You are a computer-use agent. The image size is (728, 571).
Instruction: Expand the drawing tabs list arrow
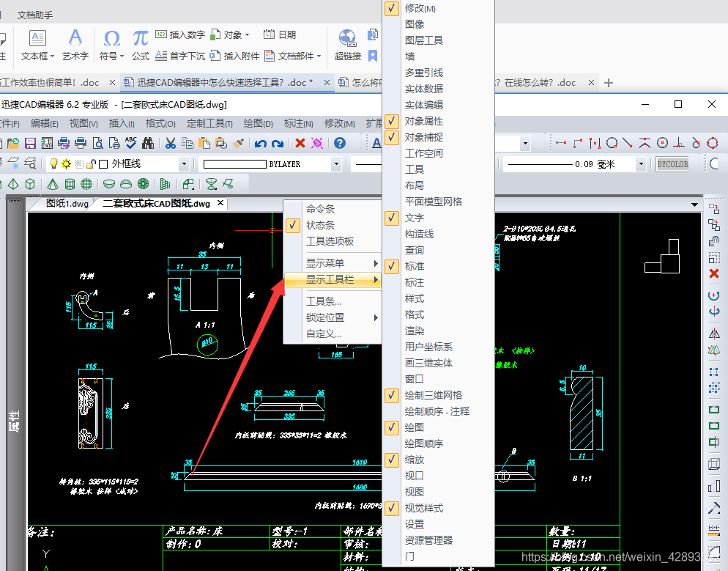point(694,205)
